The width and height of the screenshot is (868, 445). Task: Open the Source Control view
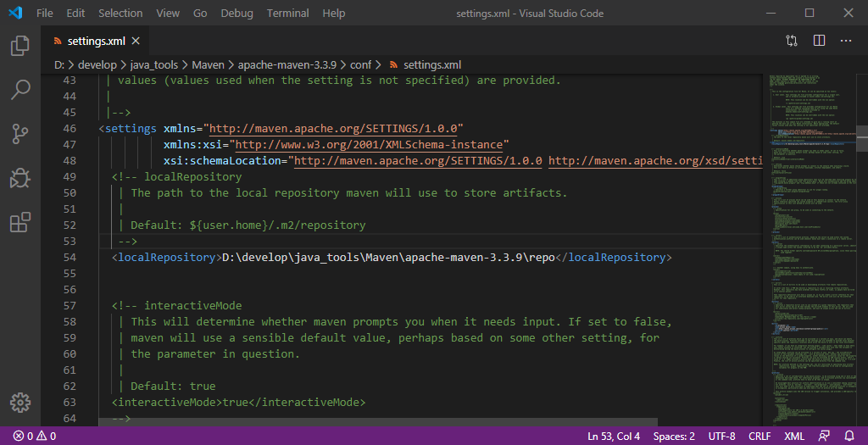(x=20, y=134)
